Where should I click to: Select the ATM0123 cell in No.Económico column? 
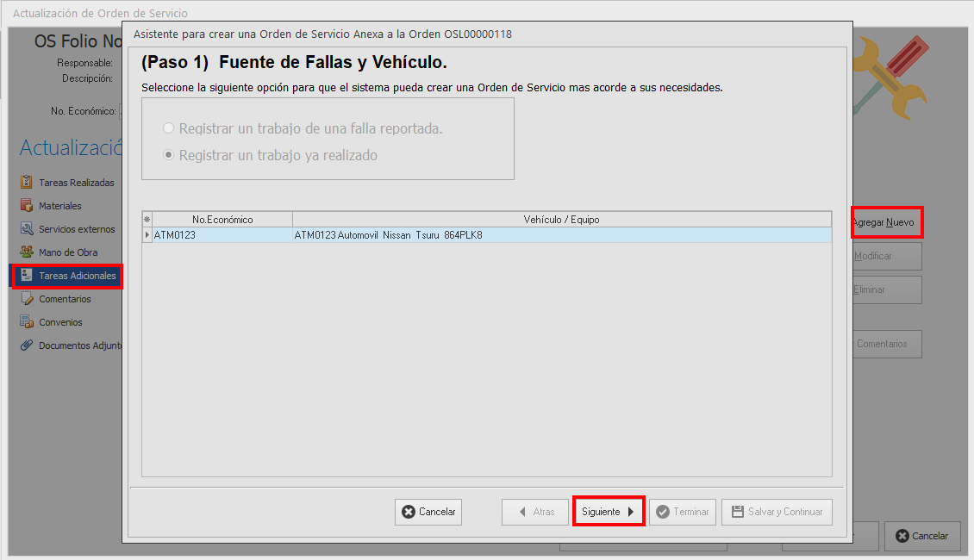point(222,234)
